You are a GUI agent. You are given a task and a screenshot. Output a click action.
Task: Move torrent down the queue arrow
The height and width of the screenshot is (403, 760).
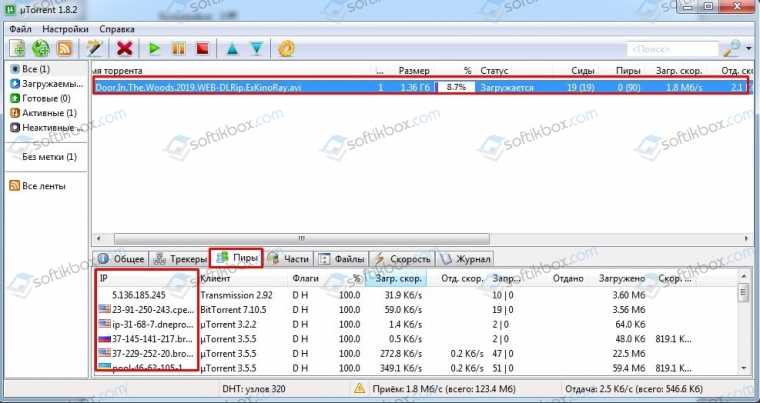[x=256, y=48]
